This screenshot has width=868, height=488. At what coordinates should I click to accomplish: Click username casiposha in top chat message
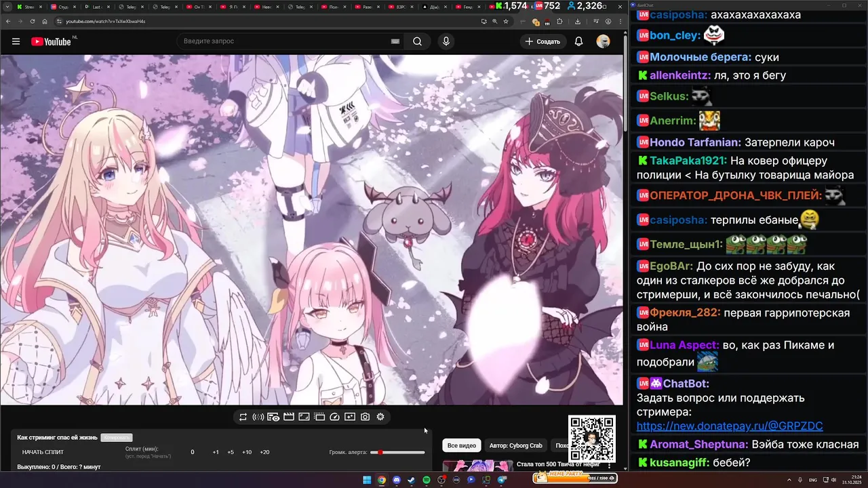pyautogui.click(x=678, y=15)
